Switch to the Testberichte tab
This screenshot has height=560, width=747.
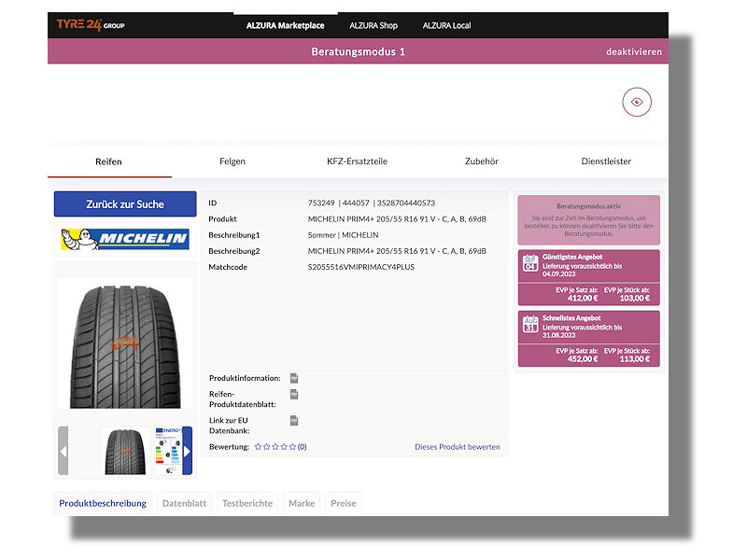coord(247,503)
